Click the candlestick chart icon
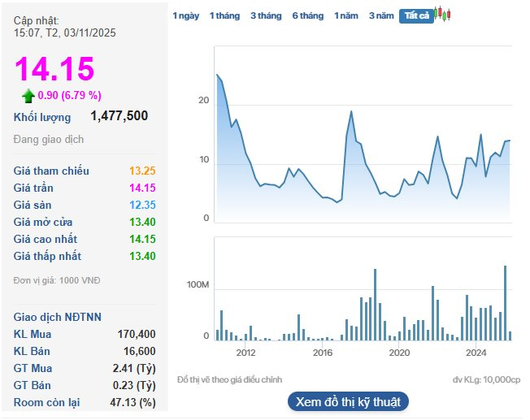Viewport: 530px width, 420px height. click(442, 15)
